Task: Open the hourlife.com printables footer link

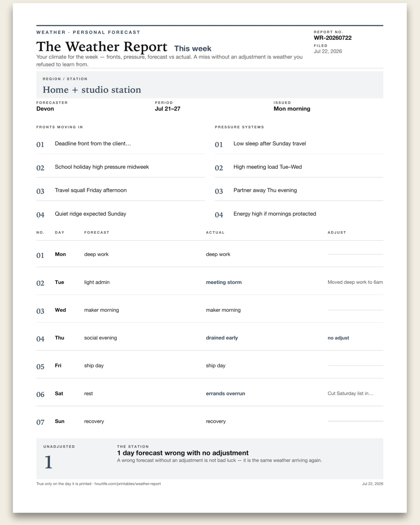Action: 127,484
